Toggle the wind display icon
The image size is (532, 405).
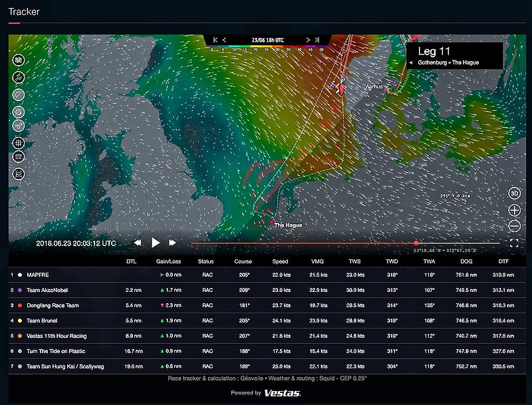pyautogui.click(x=19, y=126)
